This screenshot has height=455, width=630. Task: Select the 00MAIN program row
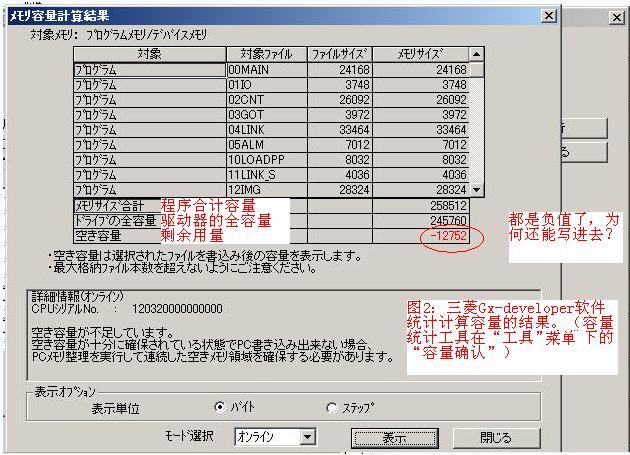click(x=149, y=70)
